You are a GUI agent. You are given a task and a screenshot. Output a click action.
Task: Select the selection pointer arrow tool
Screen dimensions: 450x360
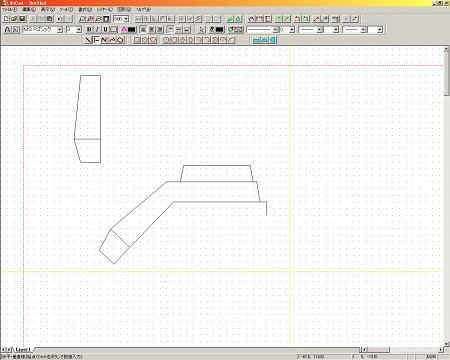(202, 30)
